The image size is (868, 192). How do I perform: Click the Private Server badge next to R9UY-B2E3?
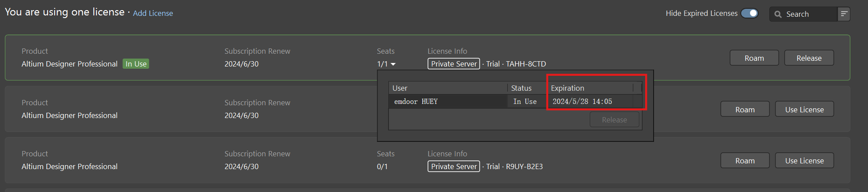tap(454, 166)
